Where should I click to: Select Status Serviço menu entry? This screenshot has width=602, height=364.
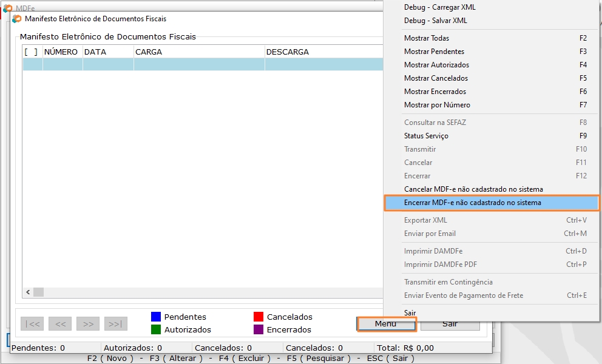(x=426, y=136)
